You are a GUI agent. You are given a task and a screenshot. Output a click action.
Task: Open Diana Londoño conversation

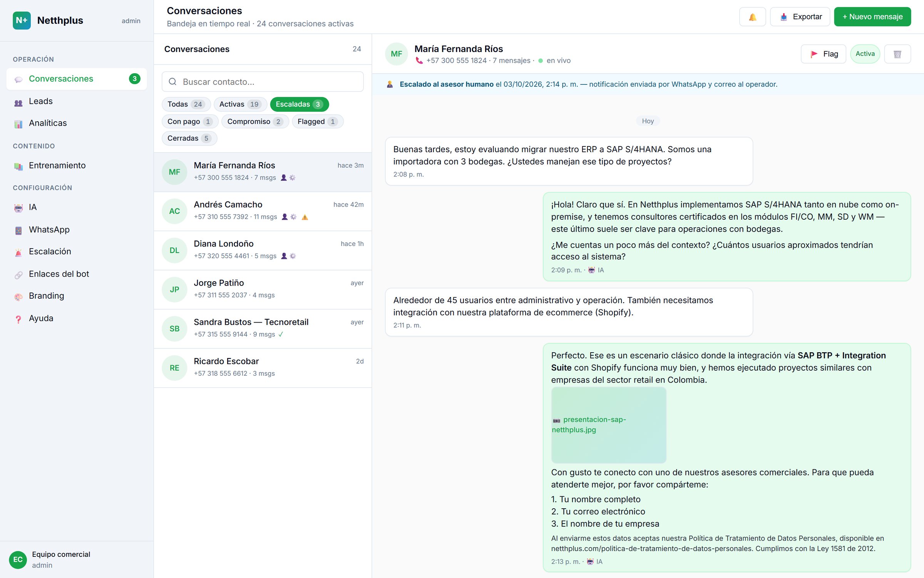pyautogui.click(x=263, y=250)
